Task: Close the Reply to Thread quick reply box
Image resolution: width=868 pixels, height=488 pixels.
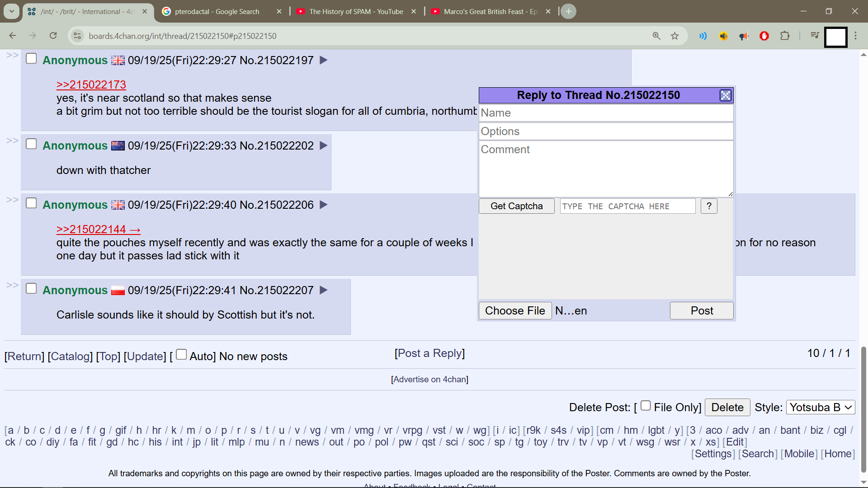Action: [725, 95]
